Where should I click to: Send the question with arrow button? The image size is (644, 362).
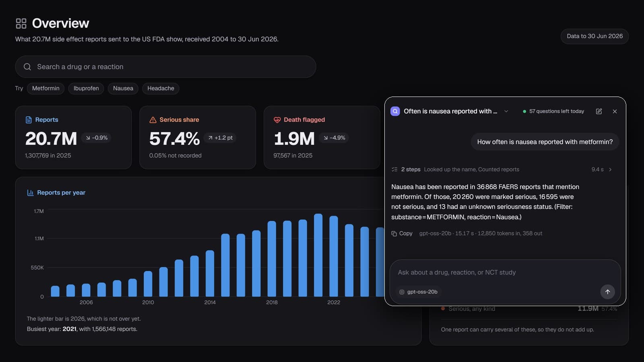(x=608, y=292)
